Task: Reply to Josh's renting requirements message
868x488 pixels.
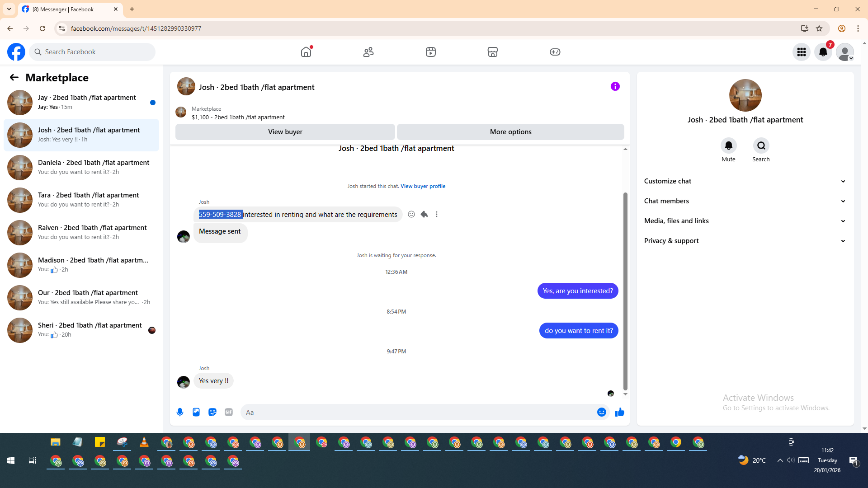Action: (424, 214)
